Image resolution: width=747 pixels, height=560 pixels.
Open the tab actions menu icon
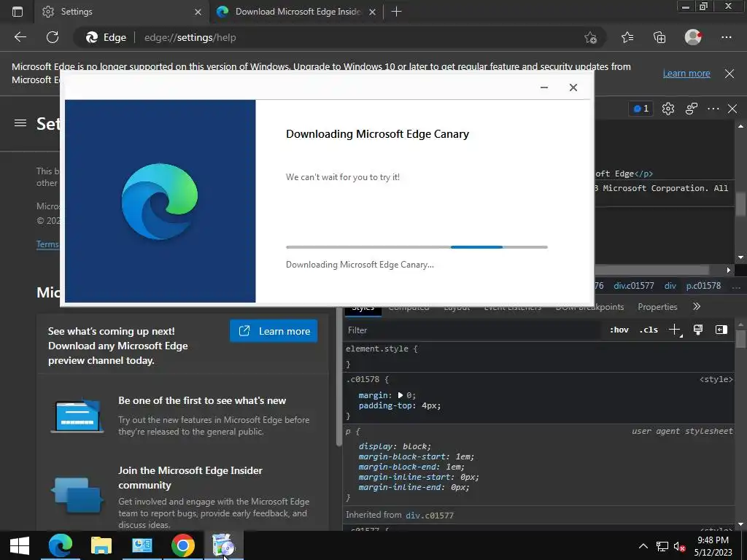point(18,12)
